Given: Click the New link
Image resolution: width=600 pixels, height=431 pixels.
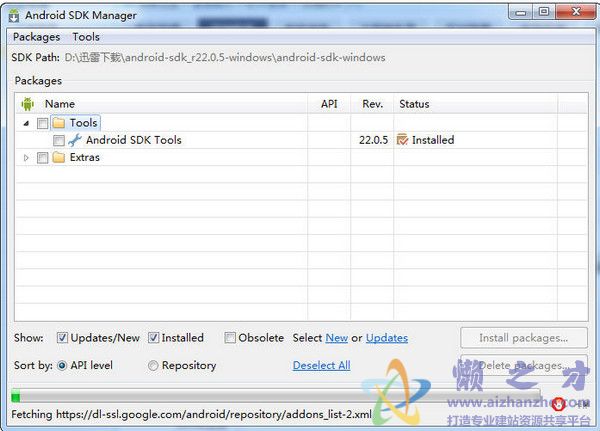Looking at the screenshot, I should tap(337, 338).
